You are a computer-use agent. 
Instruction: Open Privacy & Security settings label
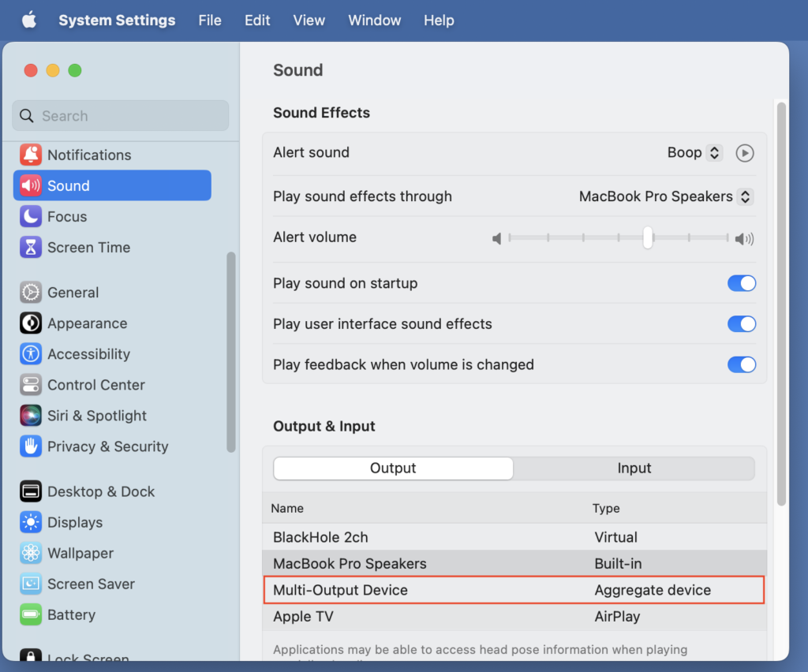click(x=107, y=446)
